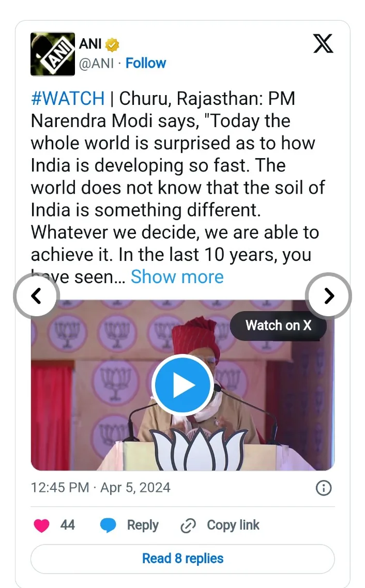Go to next slide arrow
Screen dimensions: 365x588
point(329,296)
